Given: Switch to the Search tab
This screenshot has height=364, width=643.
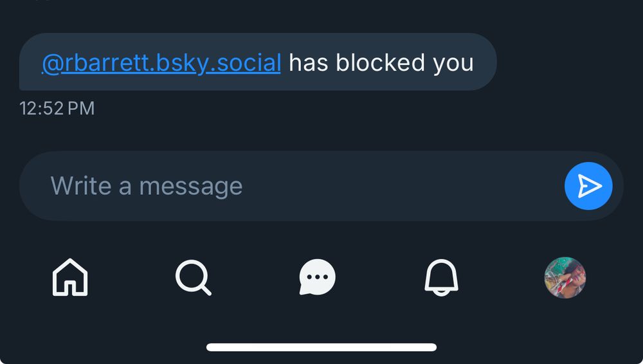Looking at the screenshot, I should (194, 277).
